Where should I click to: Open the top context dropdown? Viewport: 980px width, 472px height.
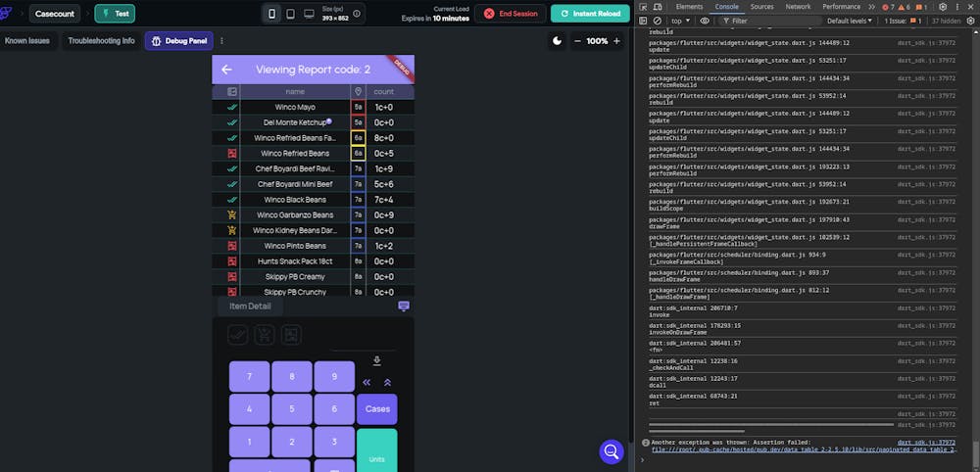(681, 21)
